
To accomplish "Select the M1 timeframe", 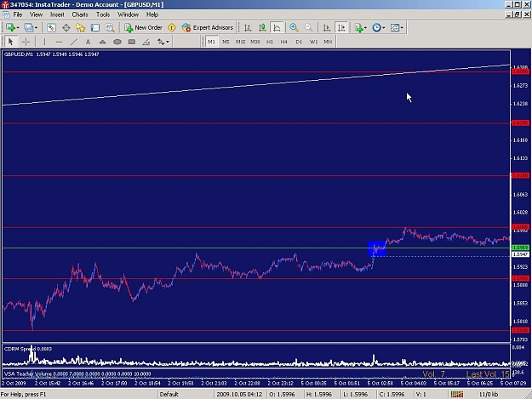I will [211, 42].
